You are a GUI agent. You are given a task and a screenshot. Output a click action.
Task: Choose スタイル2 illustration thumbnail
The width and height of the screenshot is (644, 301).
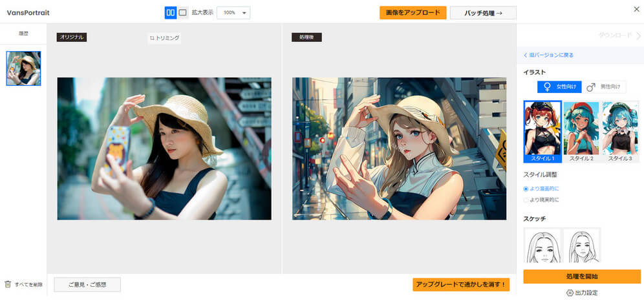click(581, 132)
